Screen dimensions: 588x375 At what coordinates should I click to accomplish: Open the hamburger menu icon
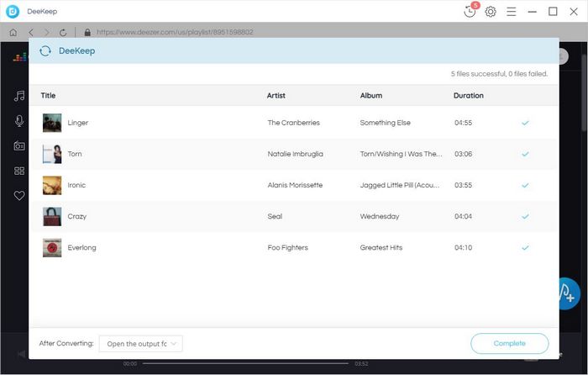coord(511,12)
